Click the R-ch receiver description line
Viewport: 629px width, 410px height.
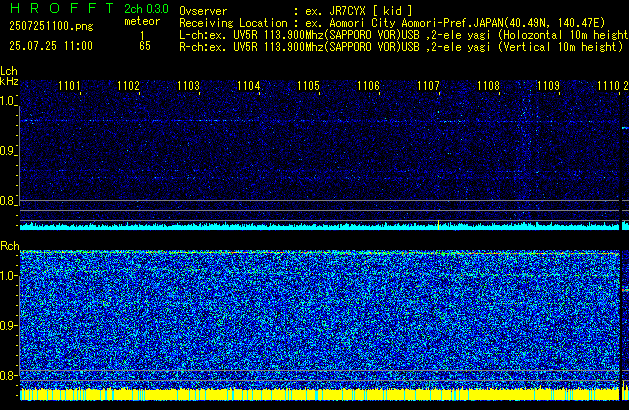coord(401,47)
